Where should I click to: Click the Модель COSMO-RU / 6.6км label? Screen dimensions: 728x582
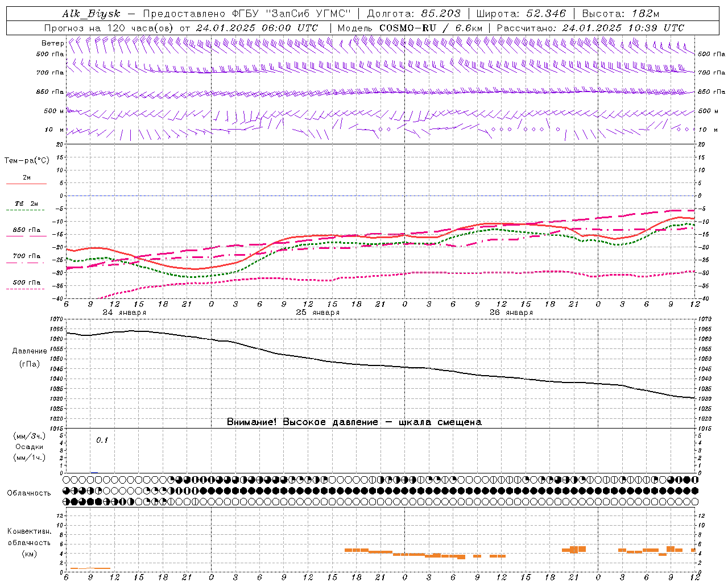coord(410,28)
